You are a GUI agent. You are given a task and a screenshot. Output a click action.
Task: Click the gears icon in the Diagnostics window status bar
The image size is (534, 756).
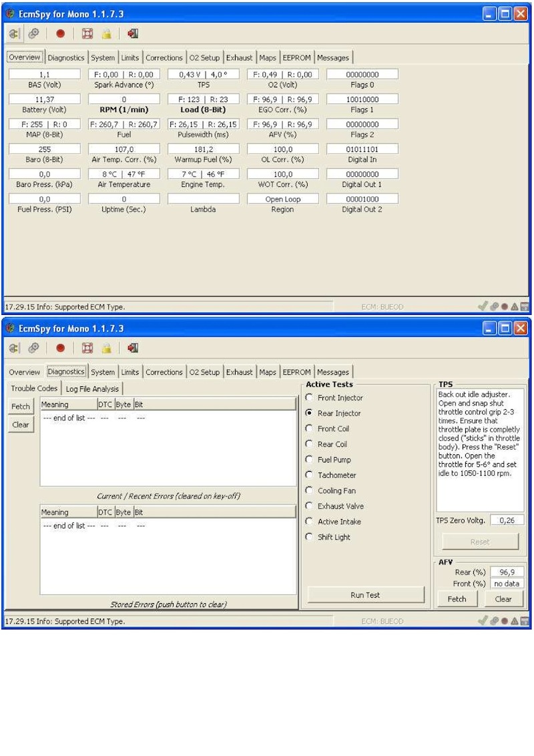pos(495,621)
